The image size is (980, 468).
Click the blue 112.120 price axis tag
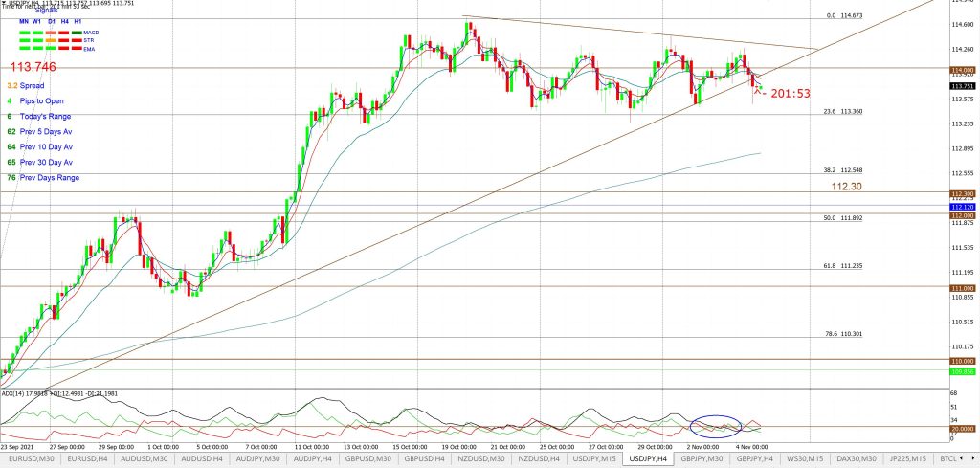[x=963, y=207]
